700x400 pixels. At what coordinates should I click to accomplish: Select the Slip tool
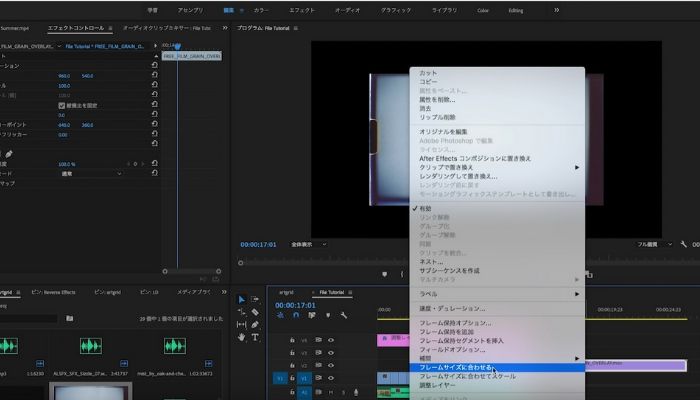tap(242, 325)
